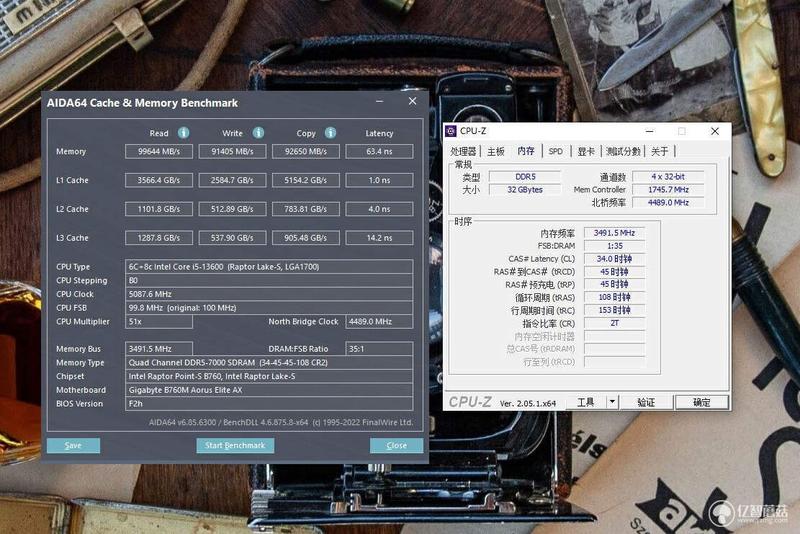The image size is (800, 534).
Task: Click tRC value 153 时钟
Action: [614, 311]
